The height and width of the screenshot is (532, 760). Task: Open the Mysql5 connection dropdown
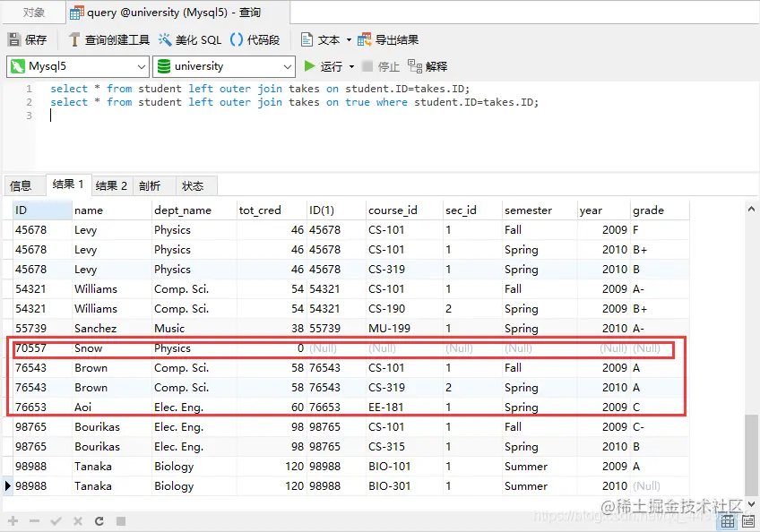click(78, 66)
